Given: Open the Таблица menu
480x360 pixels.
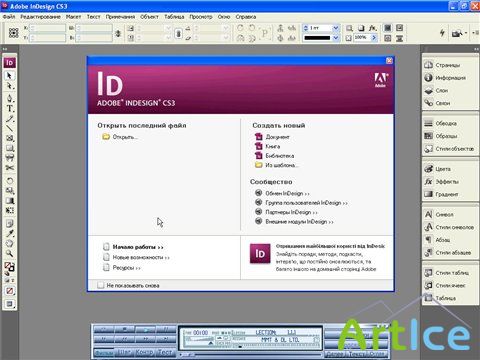Looking at the screenshot, I should [174, 17].
